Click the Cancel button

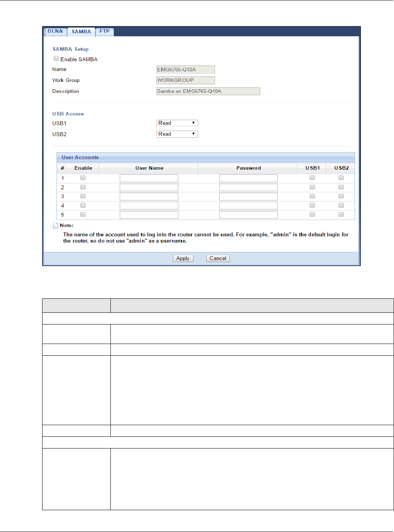click(x=218, y=258)
